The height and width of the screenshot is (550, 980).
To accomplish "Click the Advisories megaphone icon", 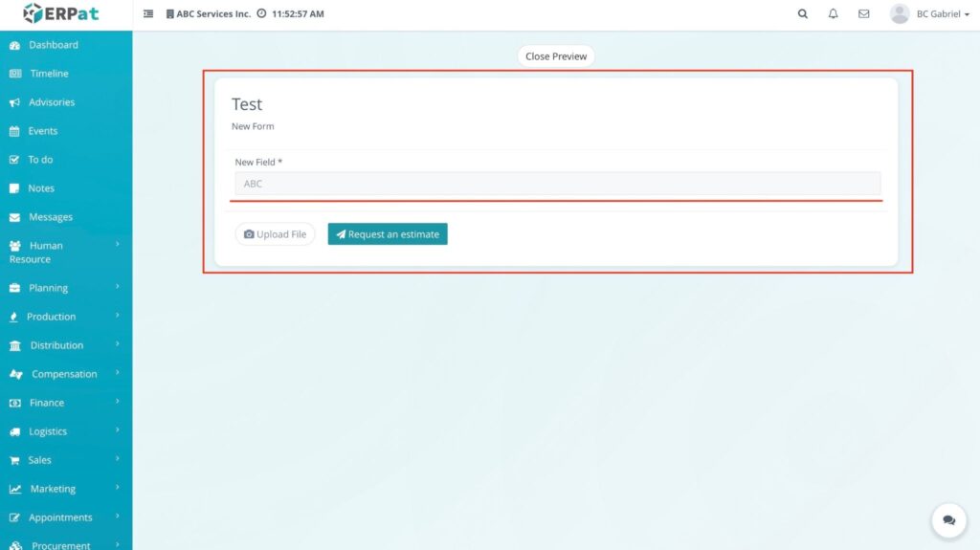I will tap(15, 102).
